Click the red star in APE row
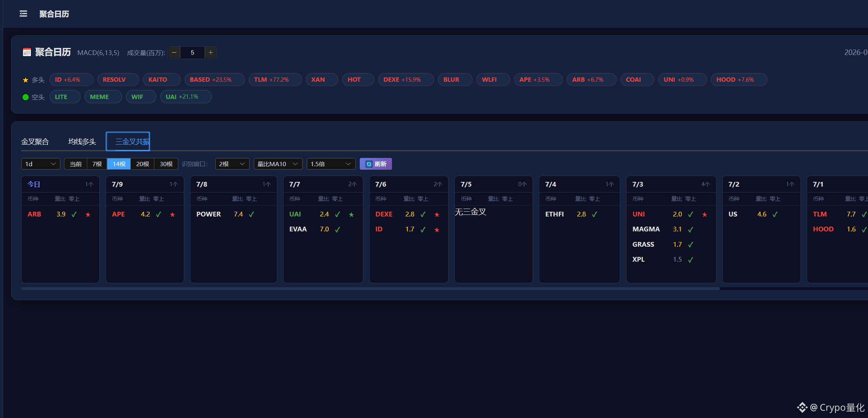 [172, 214]
